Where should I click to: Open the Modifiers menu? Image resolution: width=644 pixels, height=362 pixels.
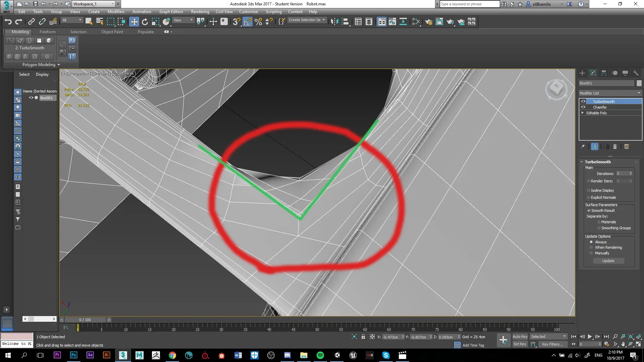[x=116, y=11]
